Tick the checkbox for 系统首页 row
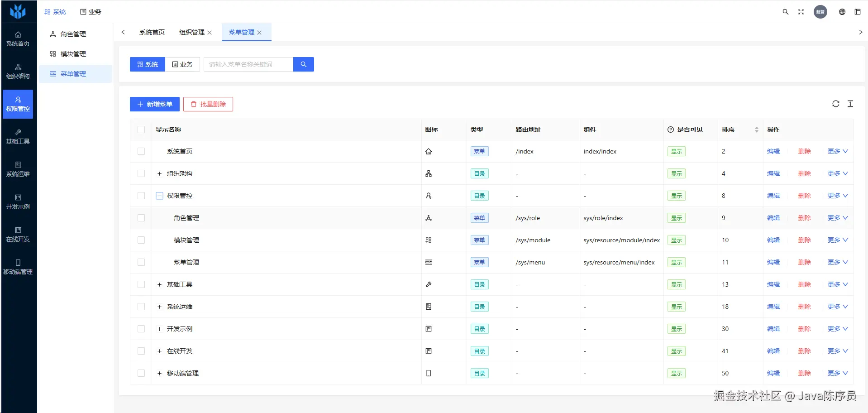The width and height of the screenshot is (868, 413). pos(141,151)
